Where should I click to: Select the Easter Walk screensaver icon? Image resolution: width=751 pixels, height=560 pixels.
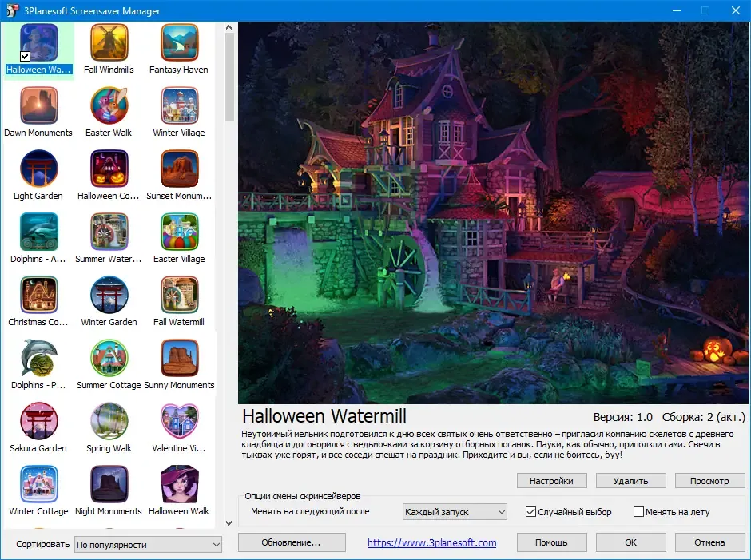[109, 105]
